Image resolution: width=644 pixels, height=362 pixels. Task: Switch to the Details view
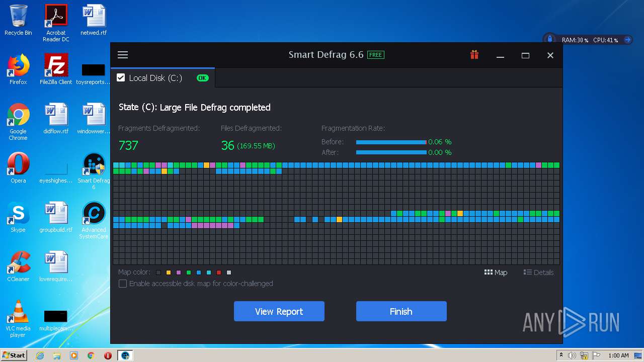point(538,273)
